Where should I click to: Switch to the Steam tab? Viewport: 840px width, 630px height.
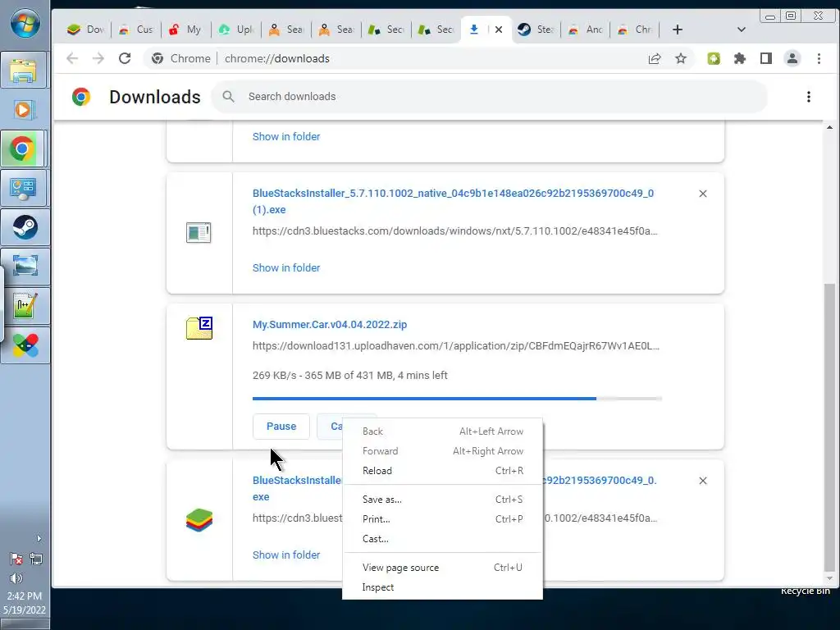pyautogui.click(x=536, y=30)
